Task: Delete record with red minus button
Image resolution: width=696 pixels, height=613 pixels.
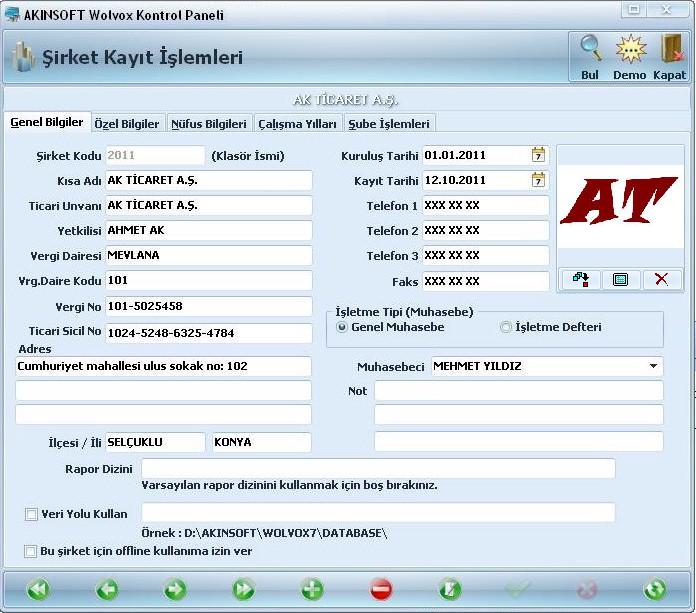Action: [x=381, y=589]
